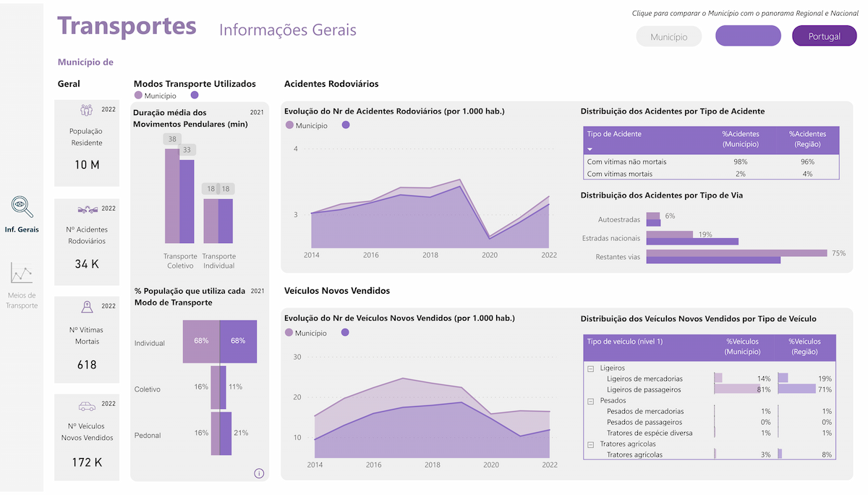
Task: Sort by %Acidentes (Região) column header
Action: click(x=807, y=139)
